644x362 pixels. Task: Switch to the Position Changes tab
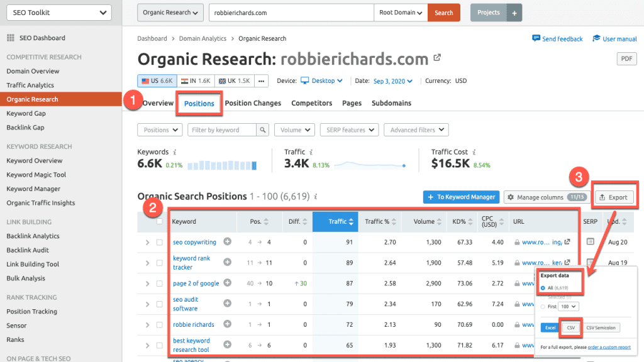coord(253,103)
